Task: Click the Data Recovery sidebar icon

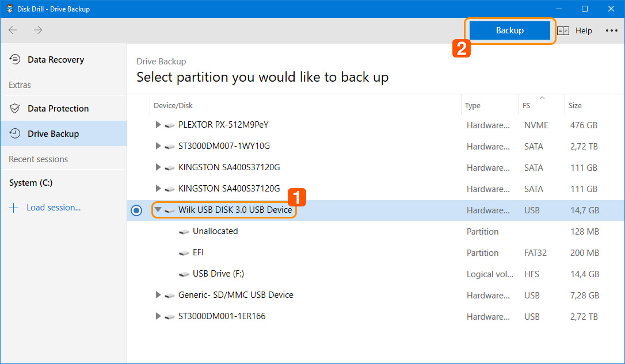Action: pos(15,59)
